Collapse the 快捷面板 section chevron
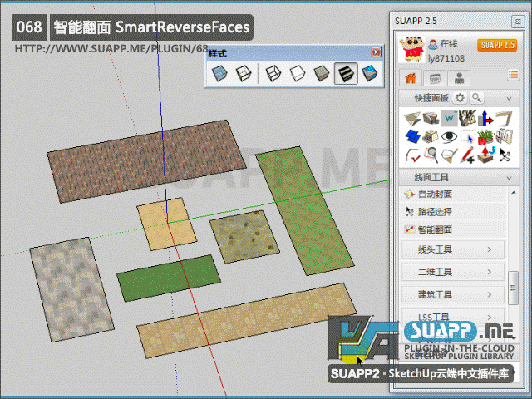 tap(509, 99)
